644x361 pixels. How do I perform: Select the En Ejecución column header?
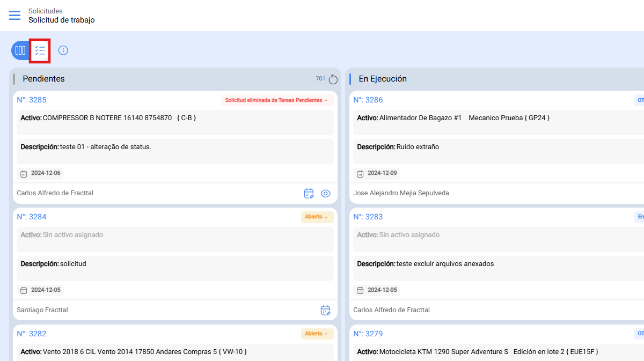(x=383, y=79)
